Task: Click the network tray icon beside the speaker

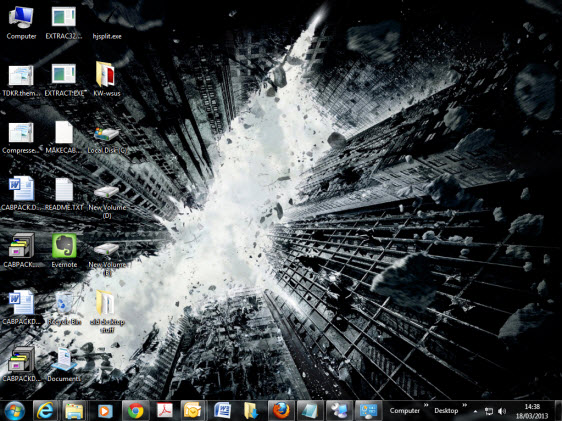Action: [488, 411]
